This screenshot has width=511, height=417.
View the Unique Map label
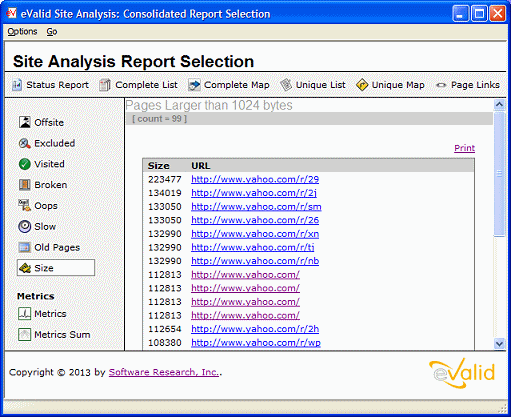(x=398, y=85)
